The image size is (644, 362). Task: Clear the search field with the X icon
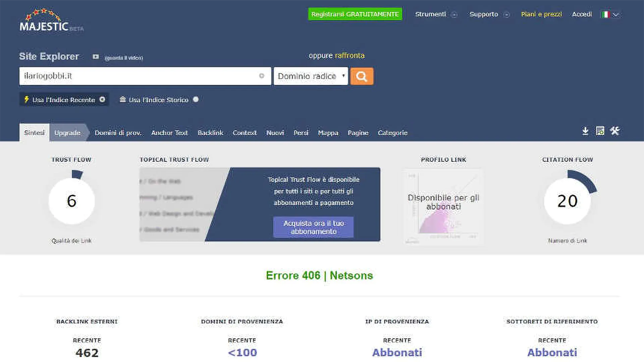coord(262,76)
